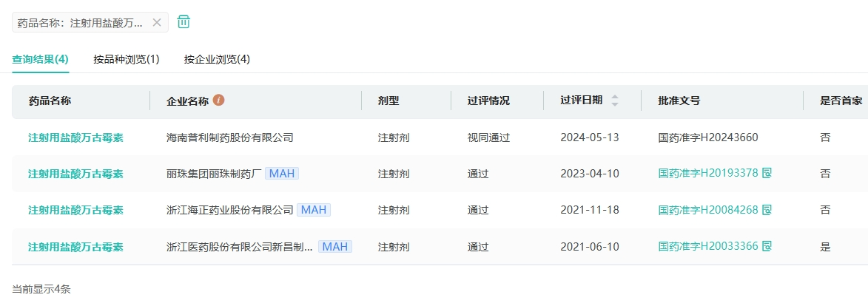
Task: Open document icon beside 国药准字H20193378
Action: [767, 173]
